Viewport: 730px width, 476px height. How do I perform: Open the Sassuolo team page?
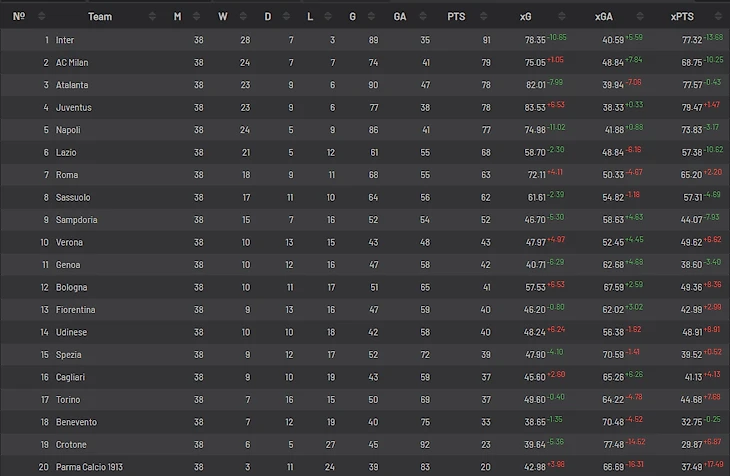[73, 197]
